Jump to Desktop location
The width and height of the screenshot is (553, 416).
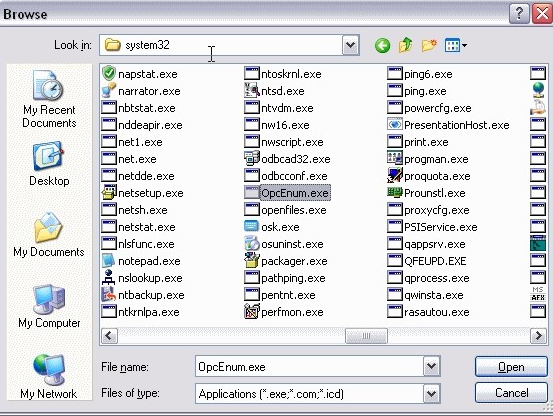49,164
